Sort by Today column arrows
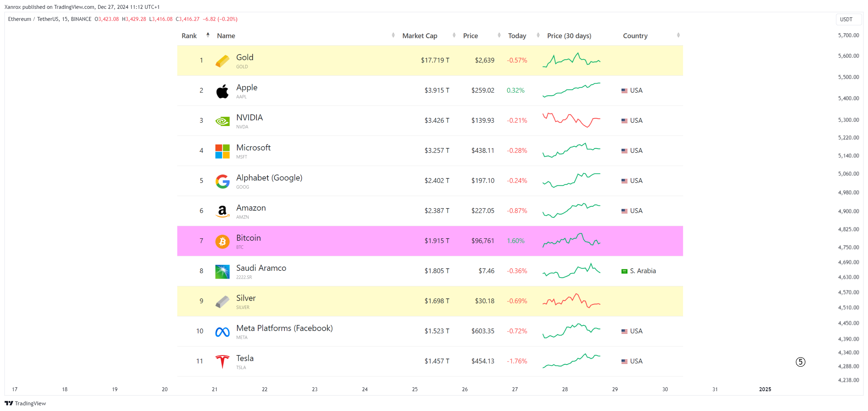The height and width of the screenshot is (411, 868). click(538, 35)
